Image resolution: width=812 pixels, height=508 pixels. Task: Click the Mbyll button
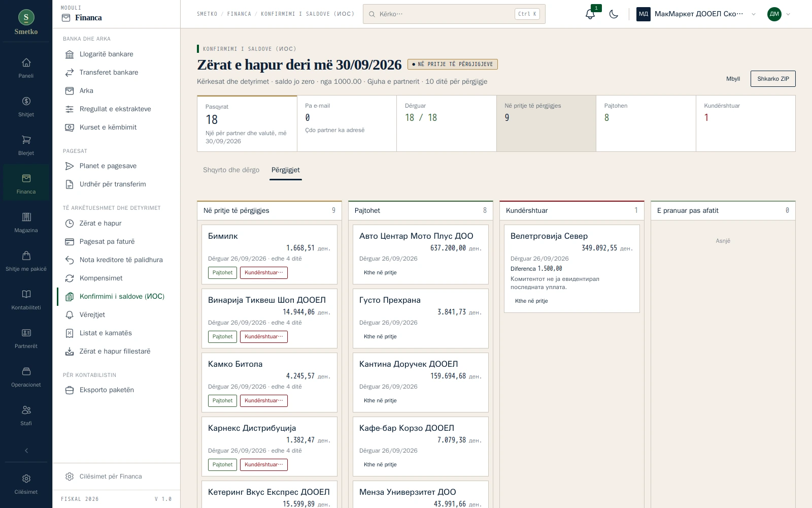tap(733, 79)
